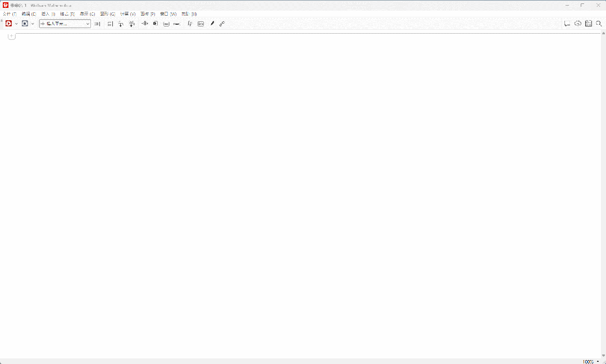
Task: Click the cell bracket lines icon after style box
Action: (97, 24)
